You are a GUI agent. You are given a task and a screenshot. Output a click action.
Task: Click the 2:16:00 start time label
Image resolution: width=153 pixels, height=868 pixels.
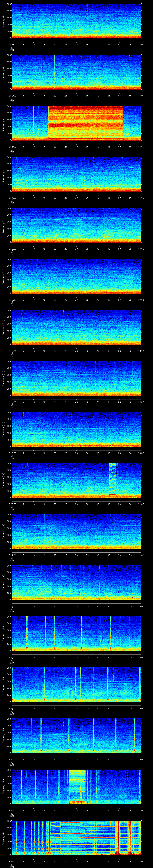click(12, 300)
